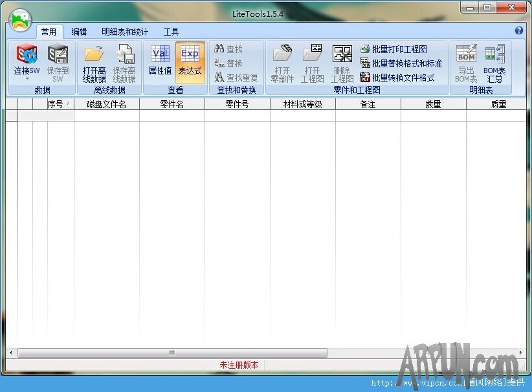This screenshot has width=532, height=392.
Task: Open part with 打开零部件 icon
Action: [x=282, y=54]
